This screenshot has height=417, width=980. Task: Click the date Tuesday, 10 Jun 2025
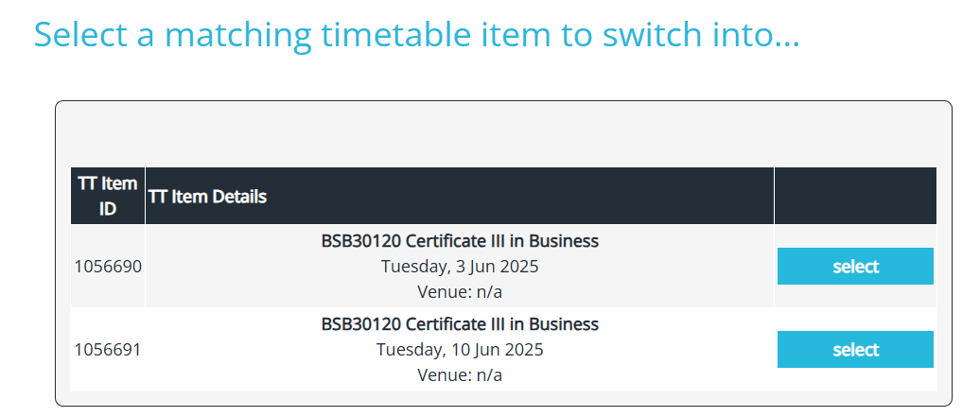[460, 350]
